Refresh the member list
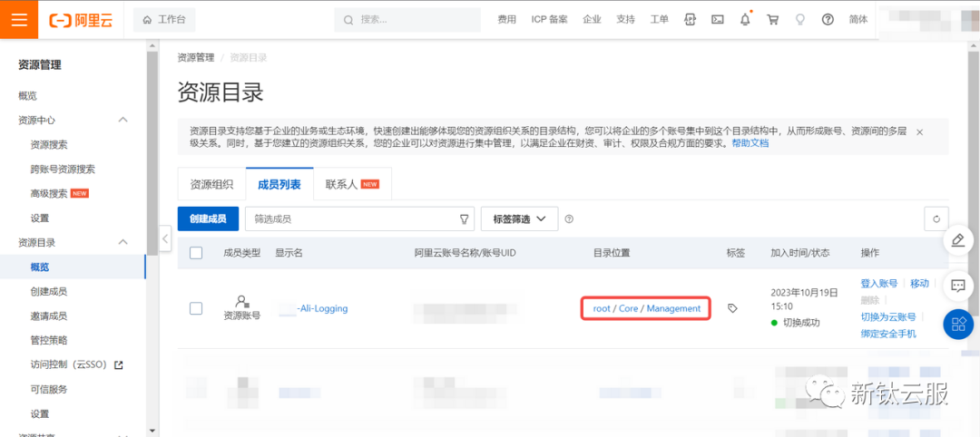Image resolution: width=980 pixels, height=437 pixels. [x=936, y=219]
